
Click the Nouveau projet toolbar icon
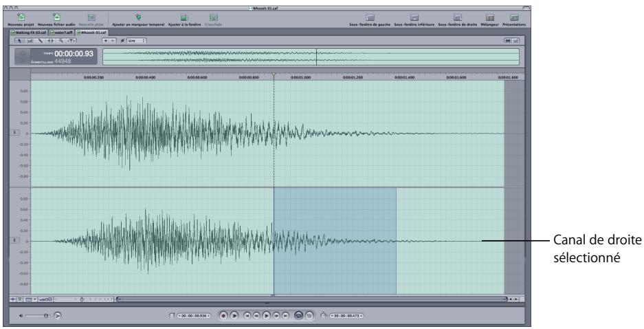[x=21, y=17]
